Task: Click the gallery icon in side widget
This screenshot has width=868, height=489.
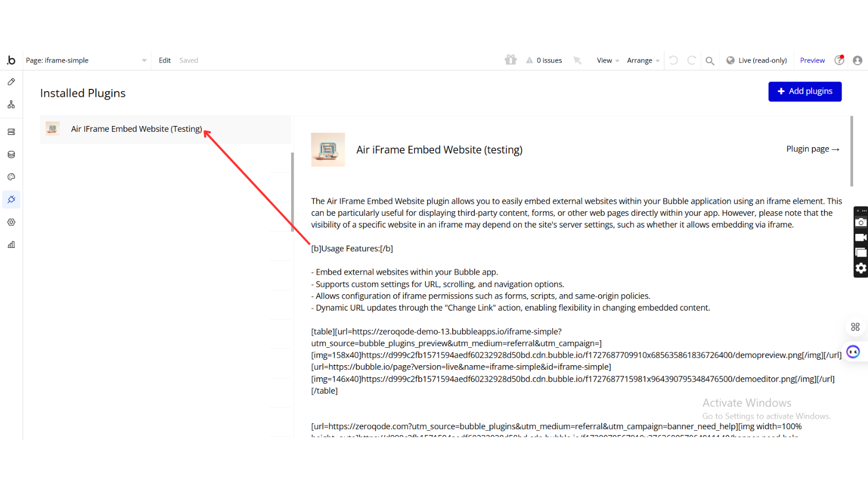Action: [x=861, y=253]
